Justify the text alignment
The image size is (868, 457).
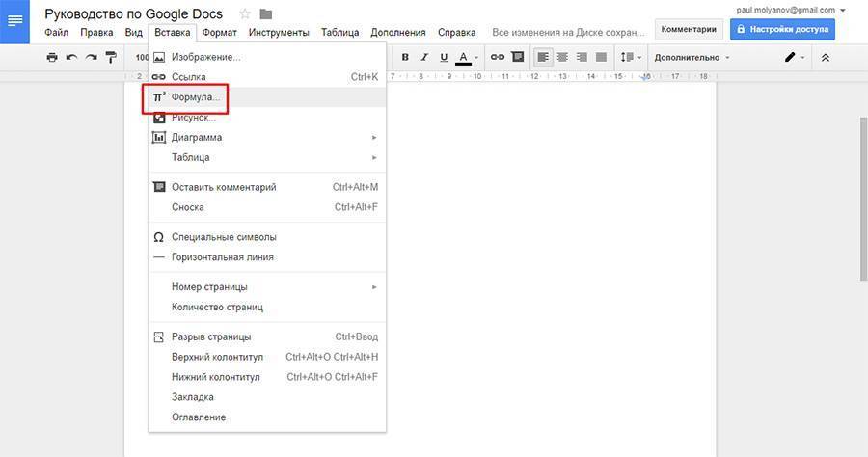(x=601, y=57)
